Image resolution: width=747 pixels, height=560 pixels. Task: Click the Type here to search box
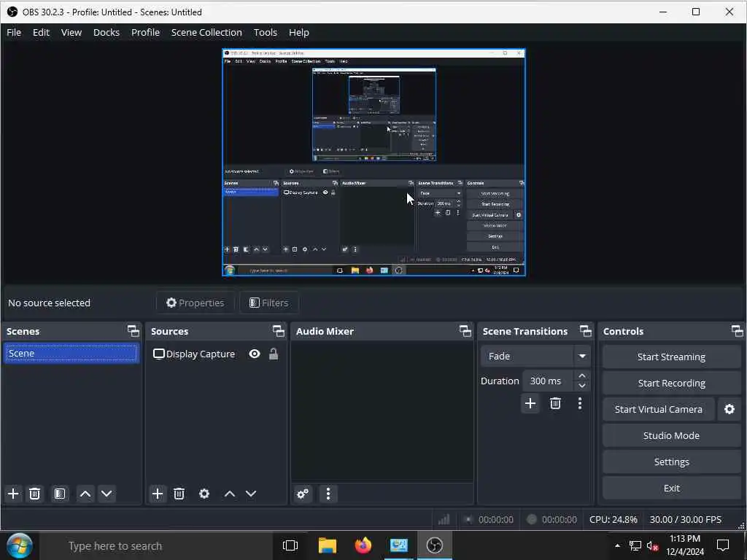coord(155,545)
